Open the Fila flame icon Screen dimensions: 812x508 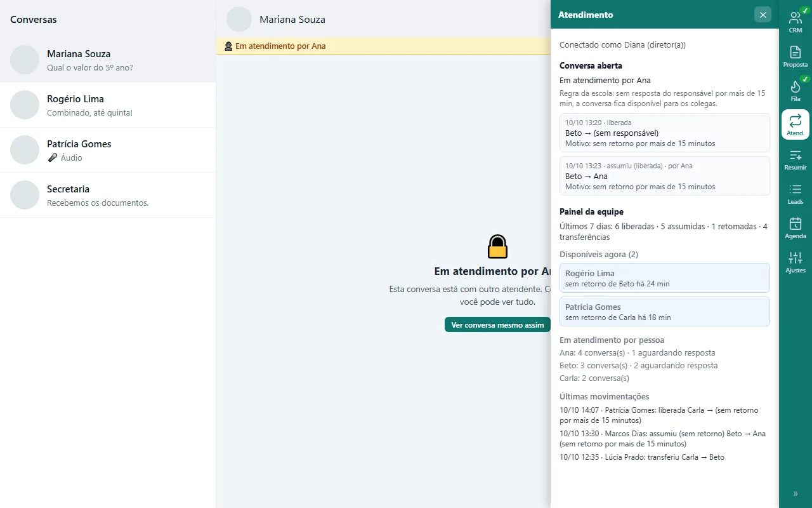(796, 90)
